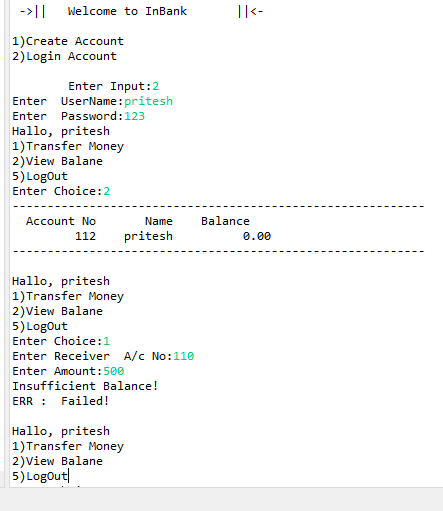The image size is (443, 511).
Task: Click the green input value after 'Enter Input:'
Action: click(x=155, y=86)
